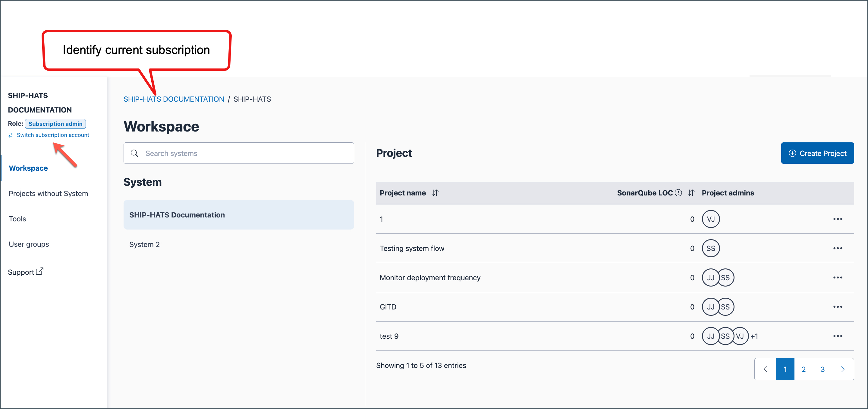
Task: Go to page 2
Action: [804, 369]
